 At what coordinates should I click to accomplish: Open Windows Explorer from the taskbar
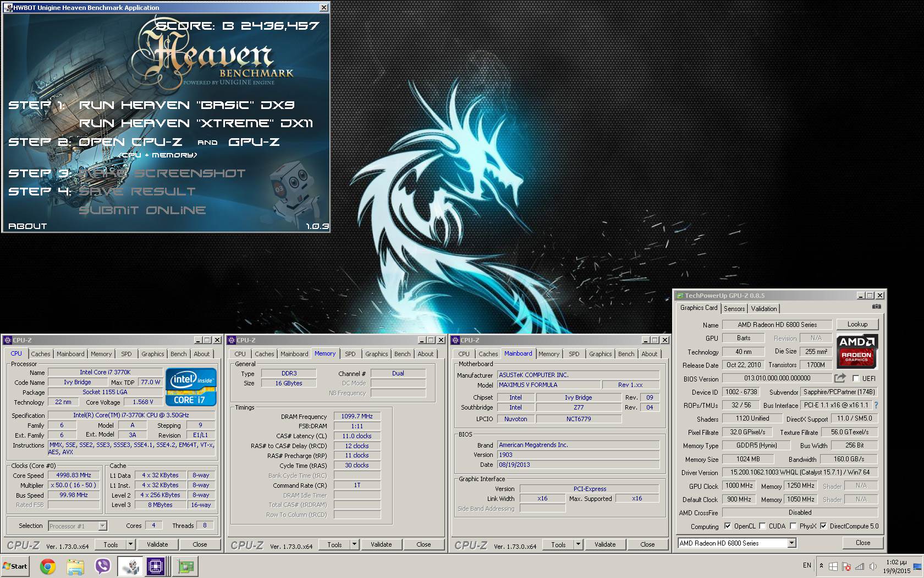pos(75,566)
